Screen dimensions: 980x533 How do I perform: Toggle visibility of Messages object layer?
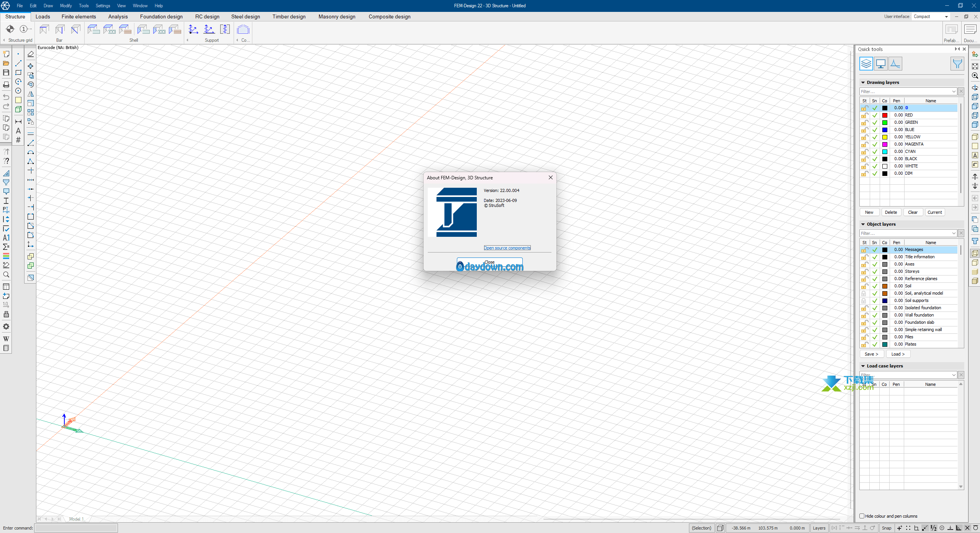(x=874, y=249)
